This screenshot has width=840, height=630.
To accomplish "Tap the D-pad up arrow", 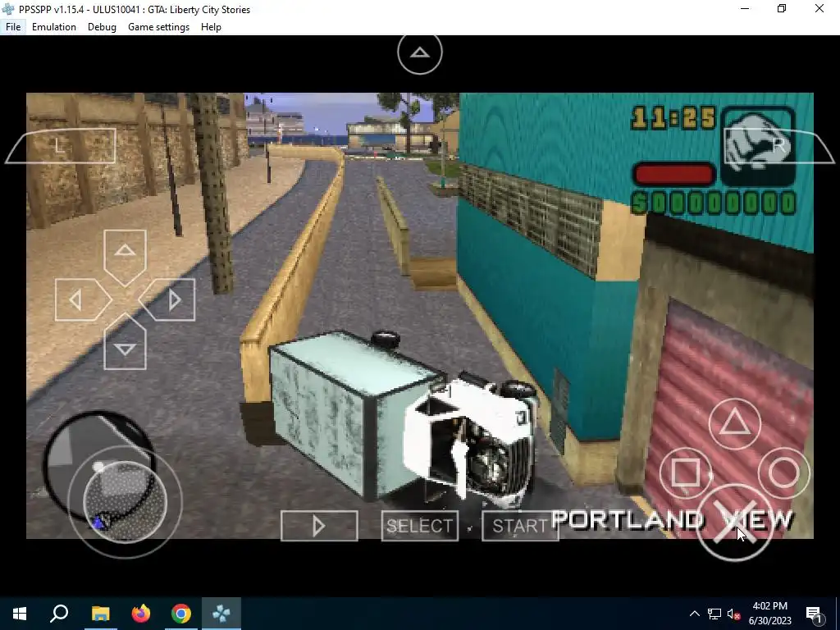I will point(125,258).
